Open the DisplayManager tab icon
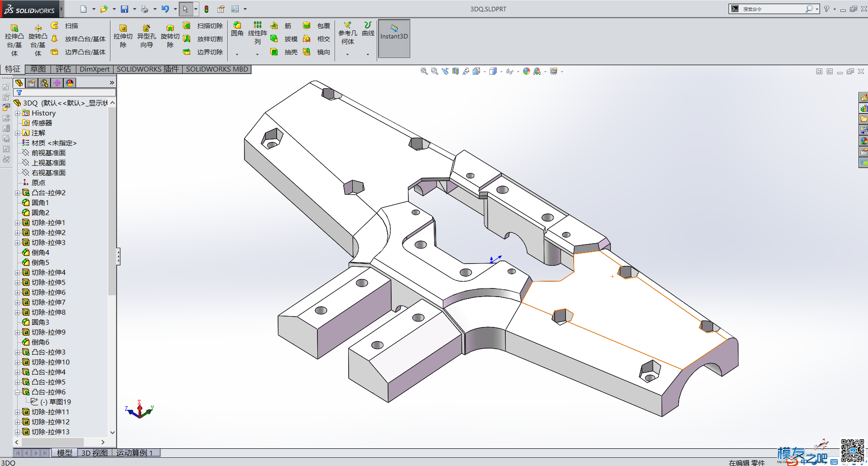The image size is (868, 466). [69, 83]
